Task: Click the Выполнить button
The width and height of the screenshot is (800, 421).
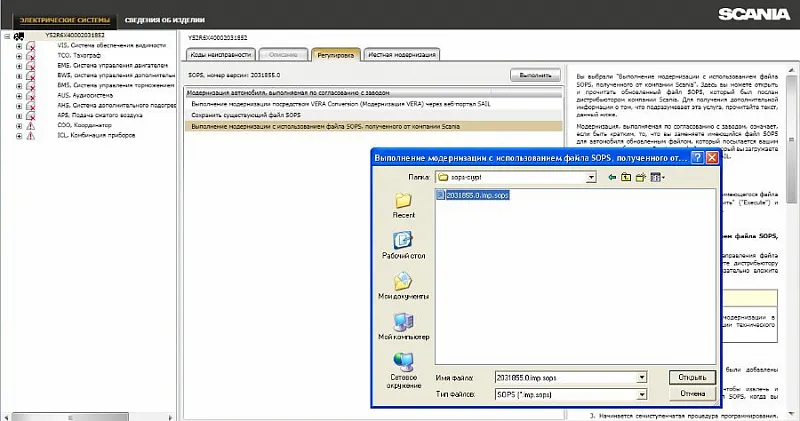Action: pyautogui.click(x=535, y=75)
